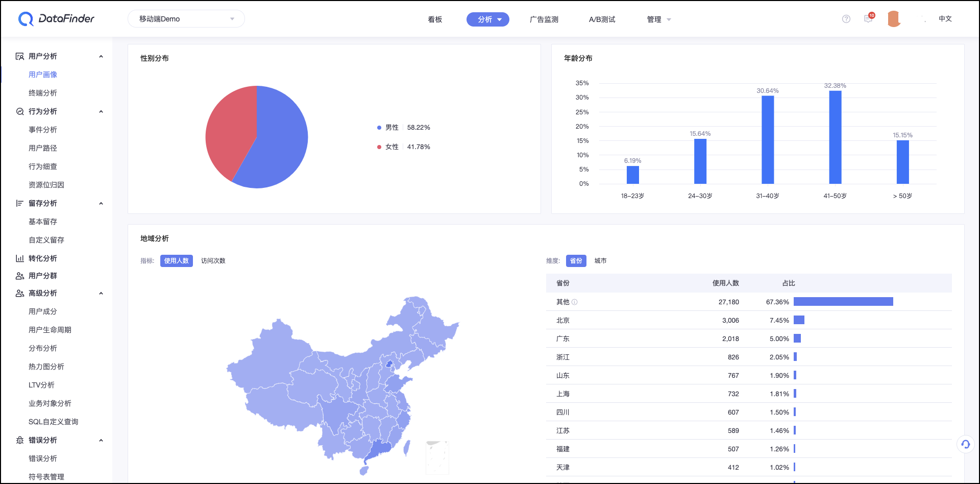The height and width of the screenshot is (484, 980).
Task: Collapse the 行为分析 section chevron
Action: pos(101,112)
